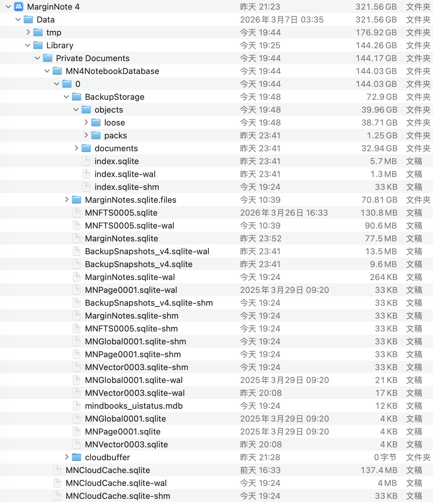Click the MNVector0003.sqlite file icon
The image size is (433, 504).
[77, 444]
